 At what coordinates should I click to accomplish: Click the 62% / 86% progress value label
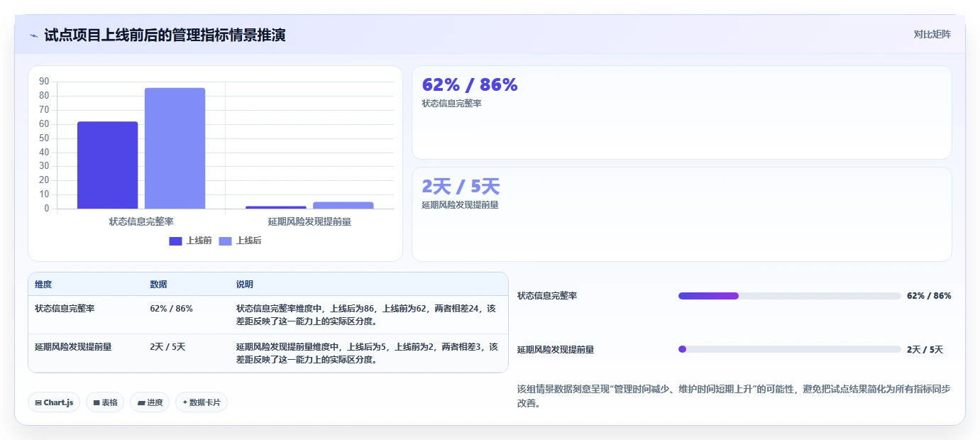[x=929, y=296]
